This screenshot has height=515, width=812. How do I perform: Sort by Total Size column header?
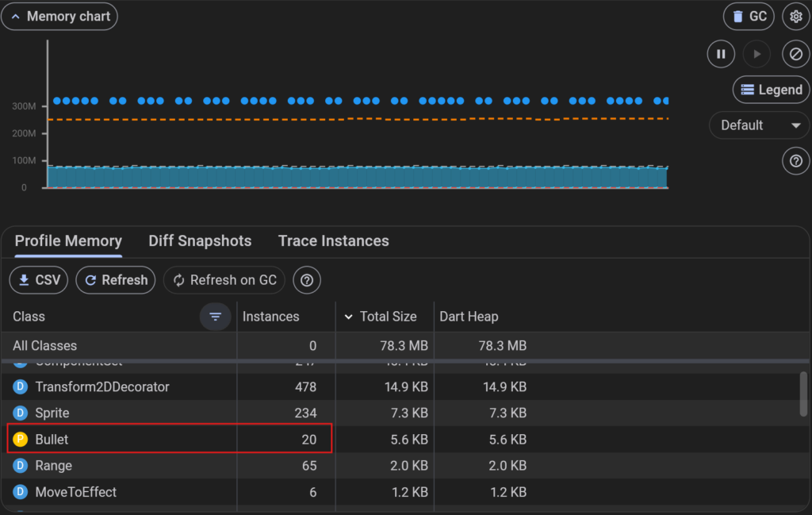387,317
